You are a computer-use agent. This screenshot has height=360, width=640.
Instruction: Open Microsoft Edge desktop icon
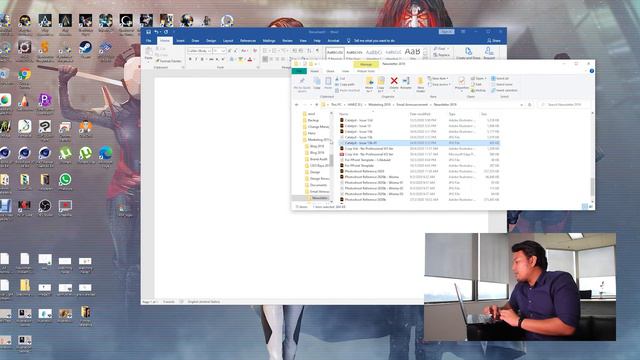(106, 153)
